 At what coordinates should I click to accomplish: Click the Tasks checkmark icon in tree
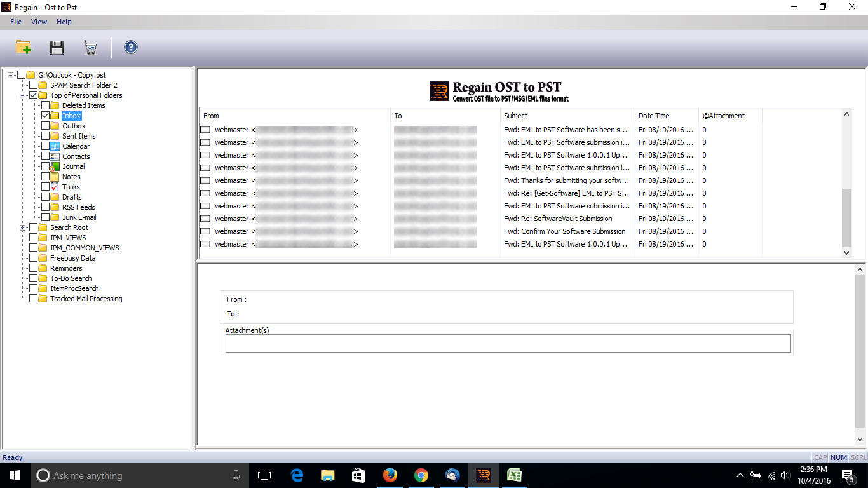click(x=55, y=187)
